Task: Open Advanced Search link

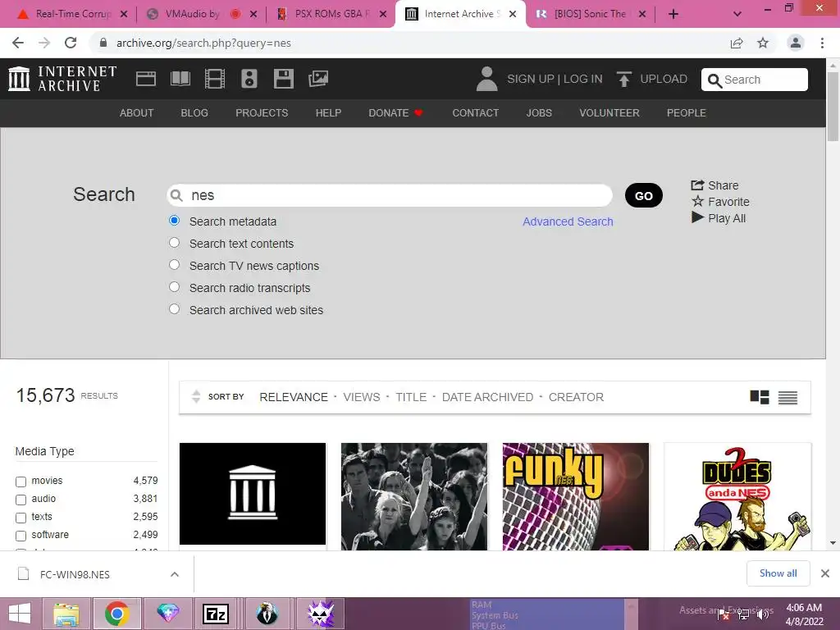Action: click(568, 221)
